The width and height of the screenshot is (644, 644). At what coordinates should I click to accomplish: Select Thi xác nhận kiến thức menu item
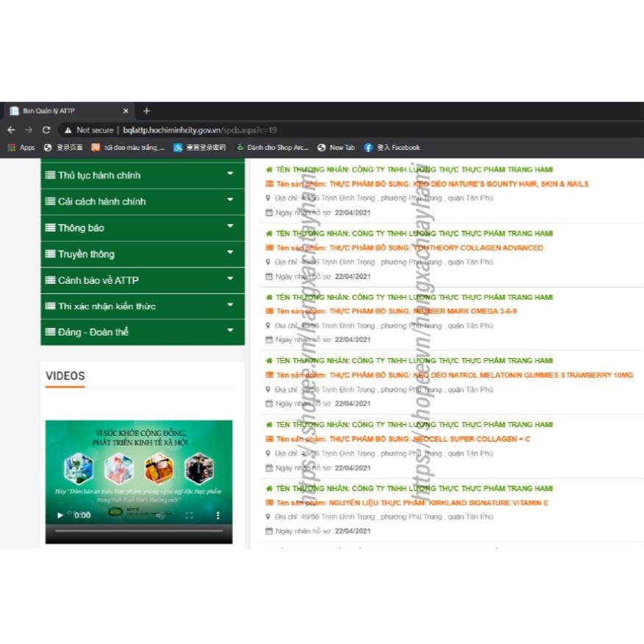click(107, 306)
